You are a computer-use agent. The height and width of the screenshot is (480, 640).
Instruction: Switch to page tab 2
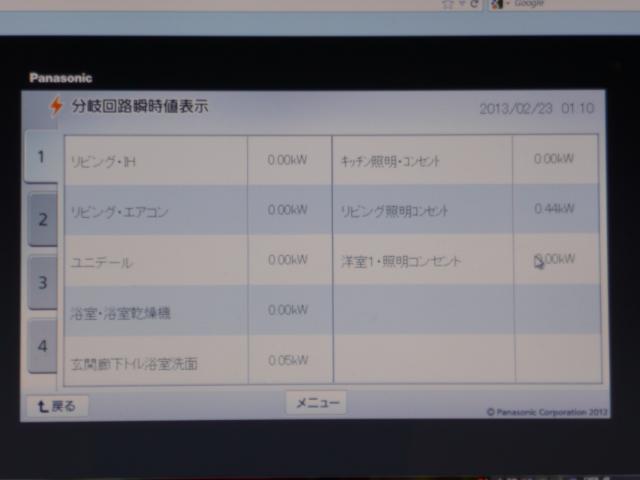[42, 220]
